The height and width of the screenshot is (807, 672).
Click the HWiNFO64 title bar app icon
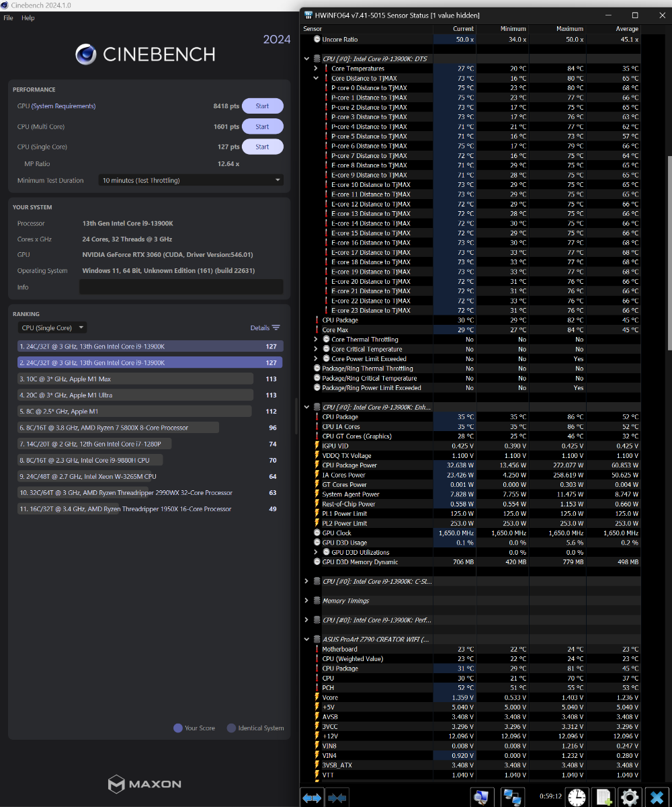click(308, 15)
